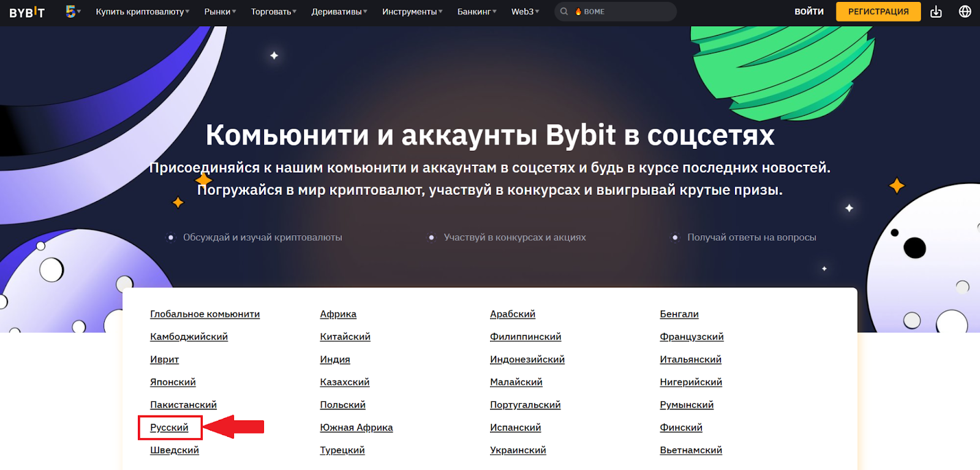Expand the Банкинг menu

click(477, 12)
